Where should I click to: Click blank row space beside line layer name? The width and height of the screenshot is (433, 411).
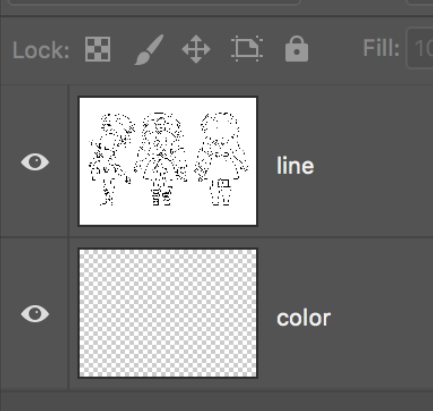[x=373, y=161]
